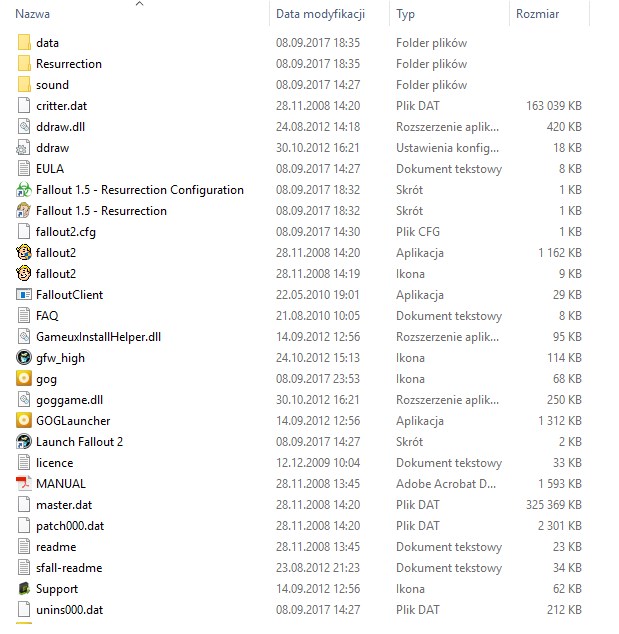Click the sfall-readme document icon
619x634 pixels.
tap(24, 568)
